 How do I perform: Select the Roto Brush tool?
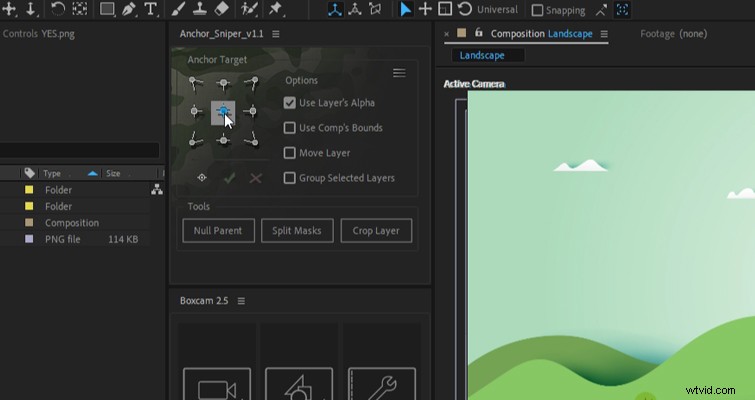(249, 9)
